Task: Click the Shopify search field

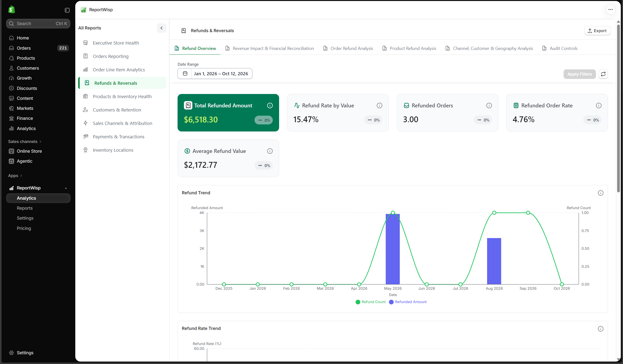Action: point(38,23)
